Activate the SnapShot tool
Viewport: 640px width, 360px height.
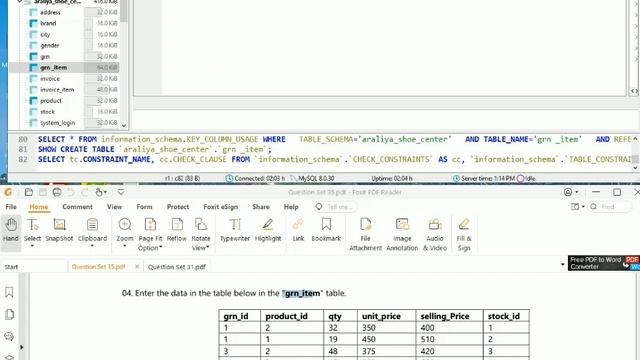tap(59, 229)
